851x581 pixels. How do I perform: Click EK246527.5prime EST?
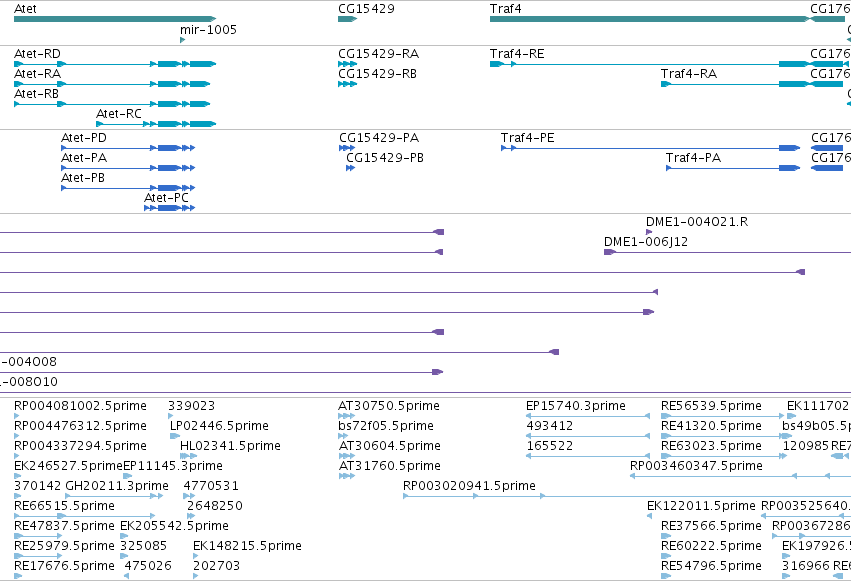pos(17,476)
